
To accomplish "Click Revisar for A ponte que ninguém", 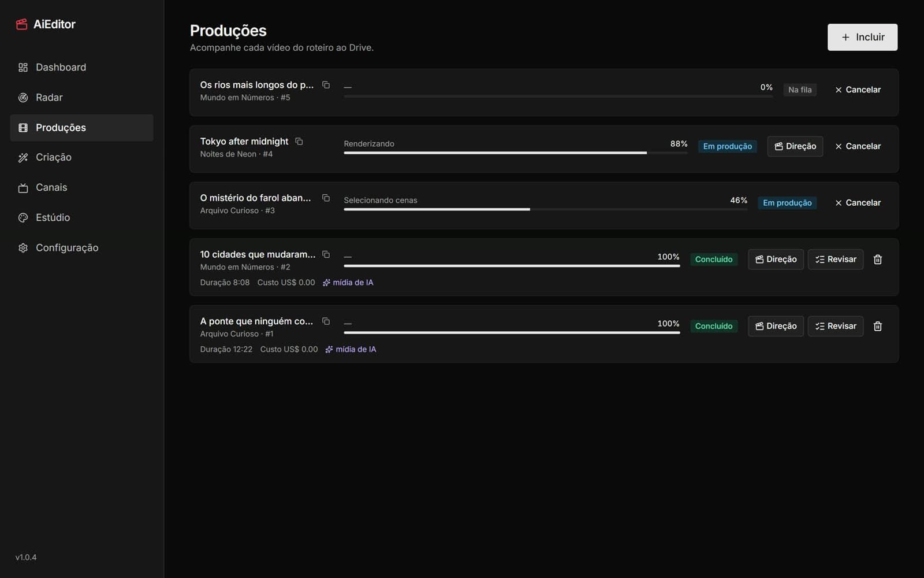I will (836, 326).
